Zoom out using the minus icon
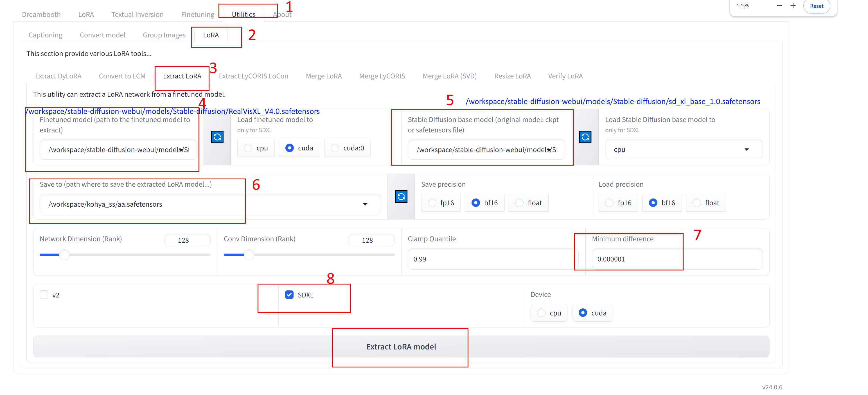The image size is (868, 395). (779, 5)
